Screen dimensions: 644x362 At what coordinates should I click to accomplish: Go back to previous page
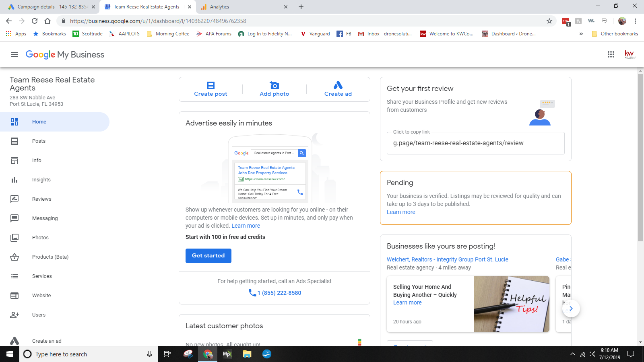(9, 21)
